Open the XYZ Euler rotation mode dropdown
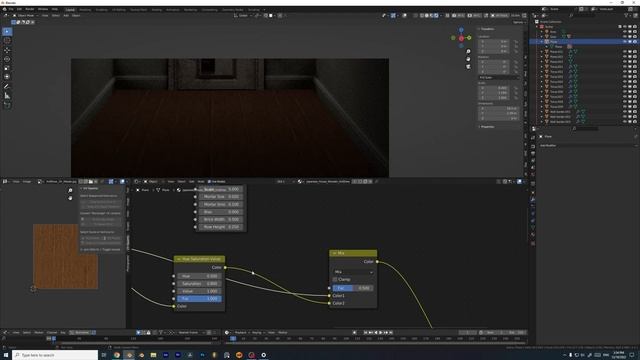640x360 pixels. 499,78
